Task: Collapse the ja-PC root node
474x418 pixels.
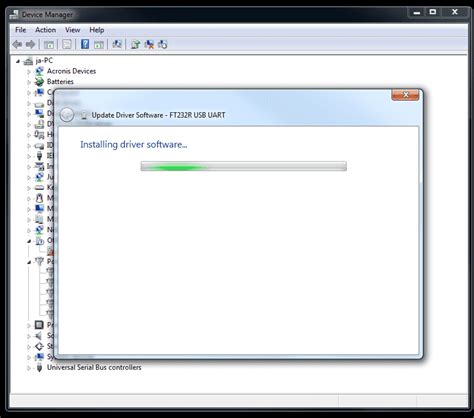Action: tap(18, 61)
